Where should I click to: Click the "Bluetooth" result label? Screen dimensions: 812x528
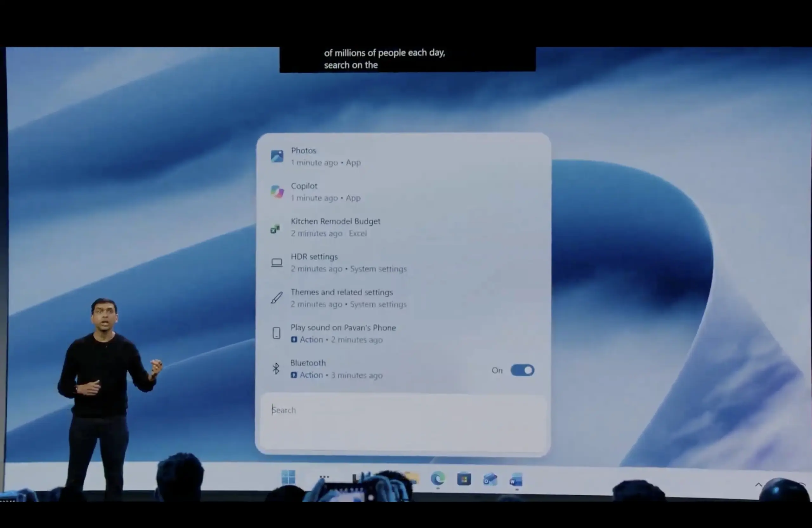[308, 362]
